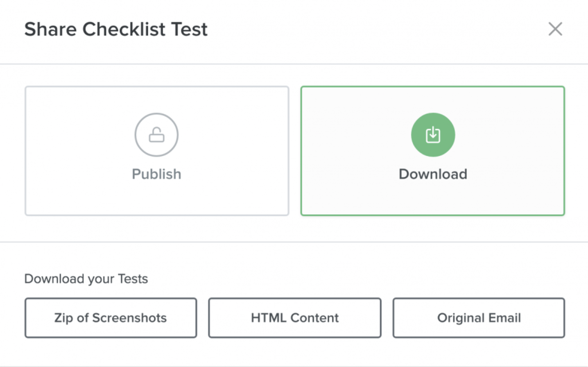Select the download-tray icon on the Download card
The width and height of the screenshot is (588, 367).
click(432, 134)
